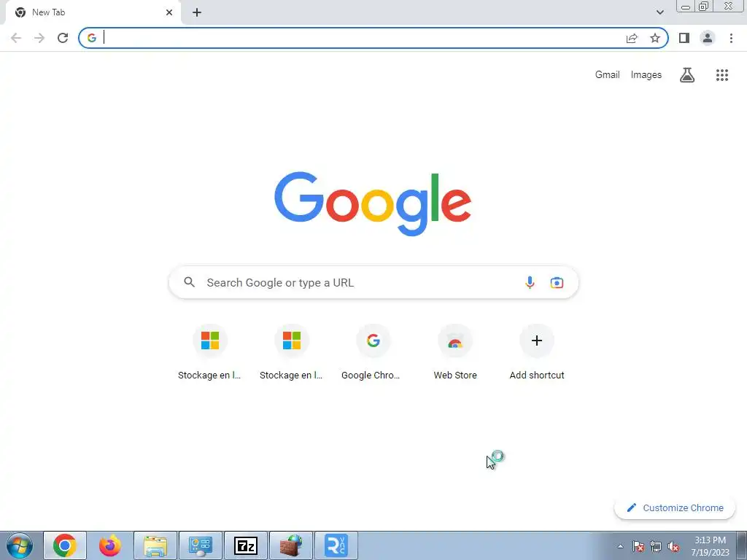747x560 pixels.
Task: Click magnifier icon in search box
Action: tap(190, 282)
